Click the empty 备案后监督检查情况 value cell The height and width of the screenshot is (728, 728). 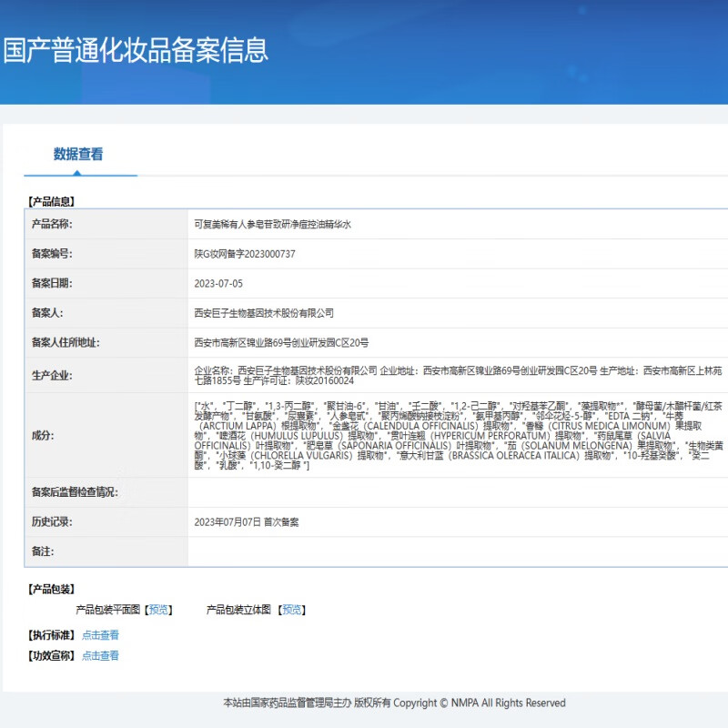[455, 492]
